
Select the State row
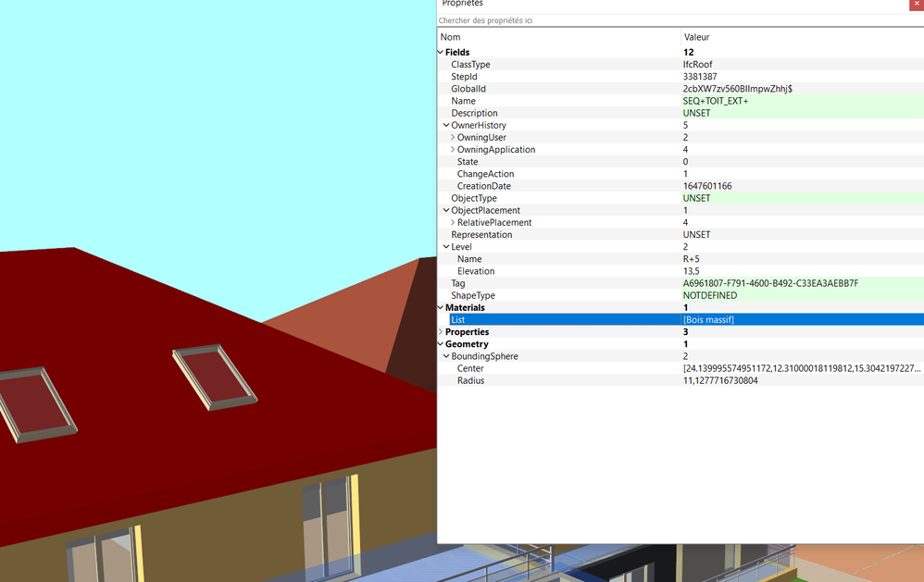[681, 162]
